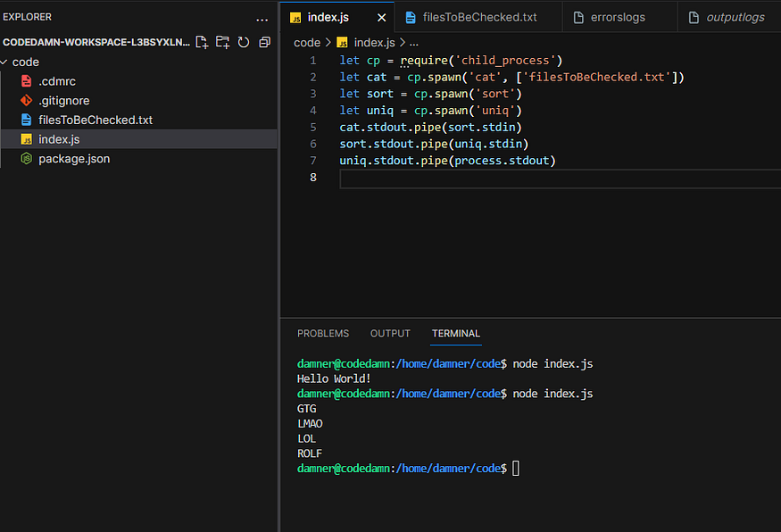Viewport: 781px width, 532px height.
Task: Open Explorer's more actions ellipsis menu
Action: pyautogui.click(x=262, y=18)
